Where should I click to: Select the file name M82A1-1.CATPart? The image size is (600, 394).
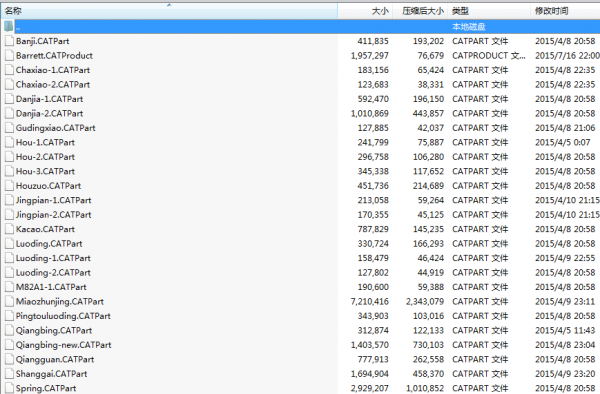51,287
